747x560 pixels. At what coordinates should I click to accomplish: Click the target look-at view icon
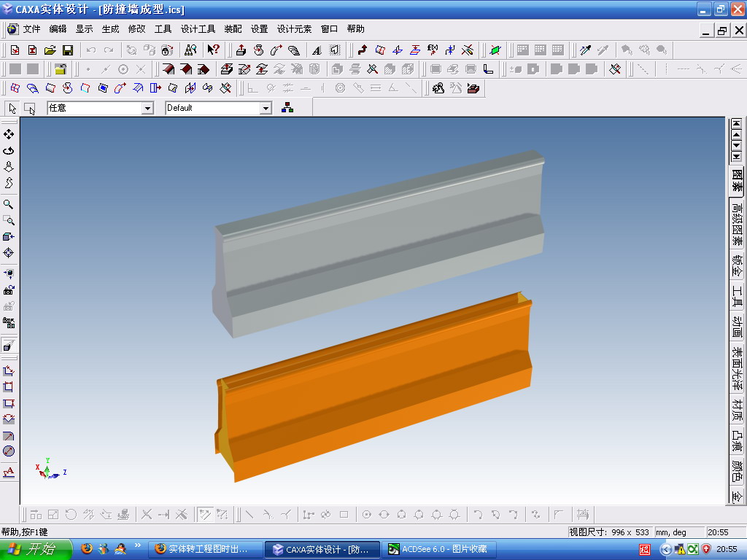[9, 253]
